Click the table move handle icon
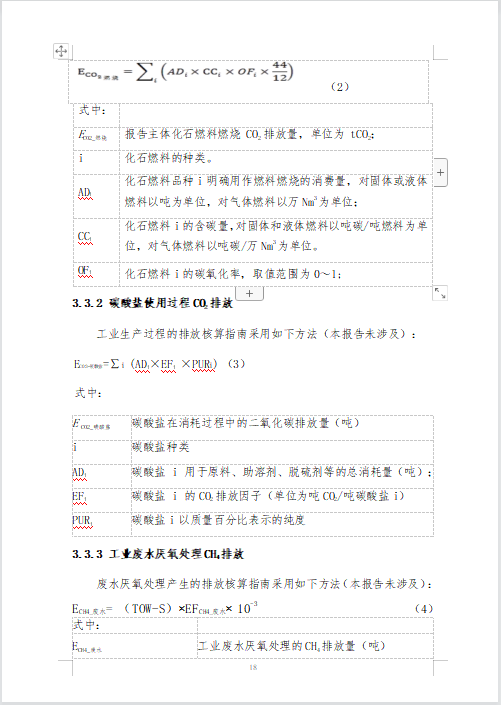 (61, 51)
